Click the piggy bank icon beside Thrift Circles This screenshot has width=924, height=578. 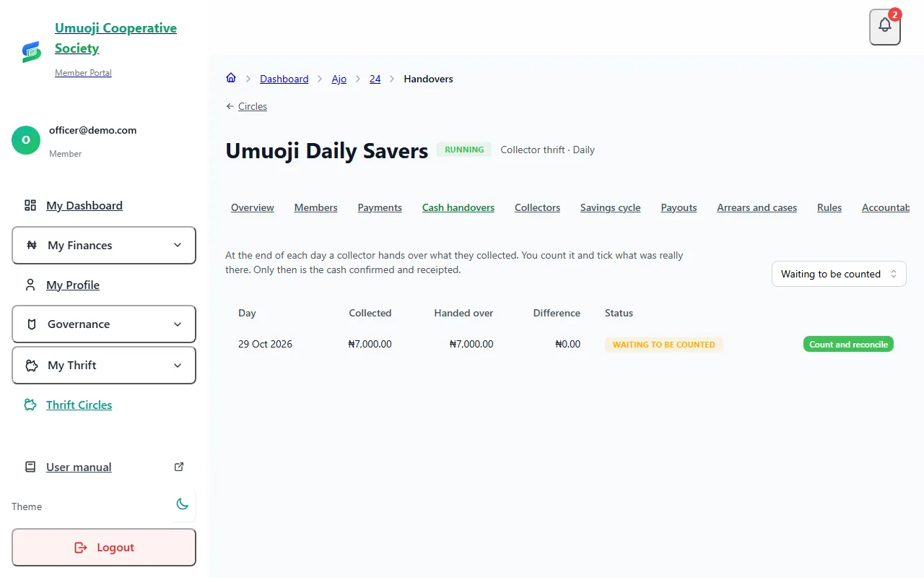(30, 405)
